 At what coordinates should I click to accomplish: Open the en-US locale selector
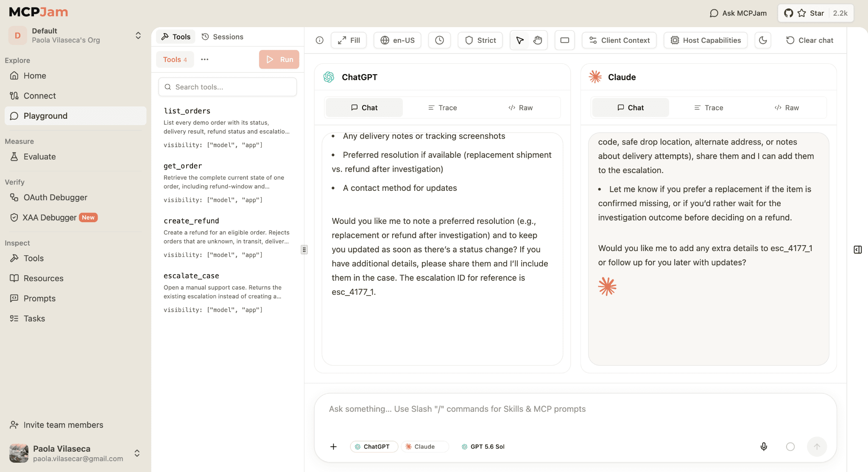397,40
